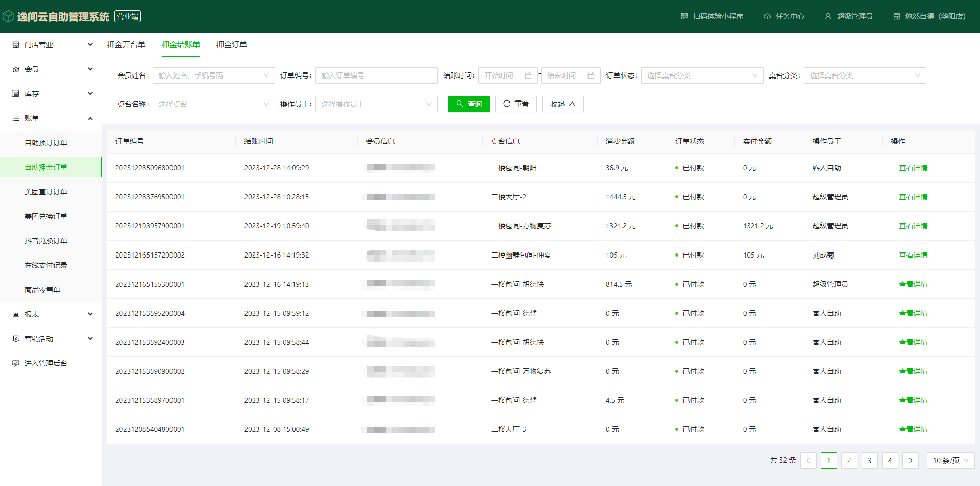980x486 pixels.
Task: View details of order 202312165157200002
Action: pyautogui.click(x=913, y=255)
